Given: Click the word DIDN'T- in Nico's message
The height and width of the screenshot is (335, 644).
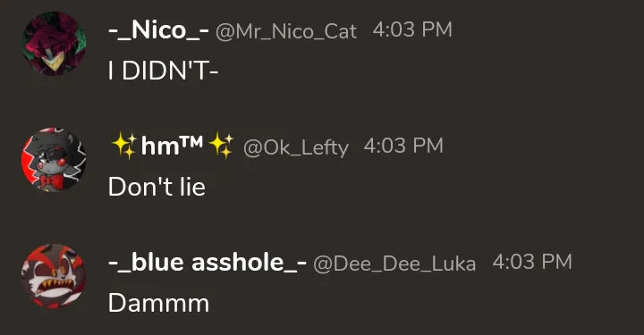Looking at the screenshot, I should [170, 71].
